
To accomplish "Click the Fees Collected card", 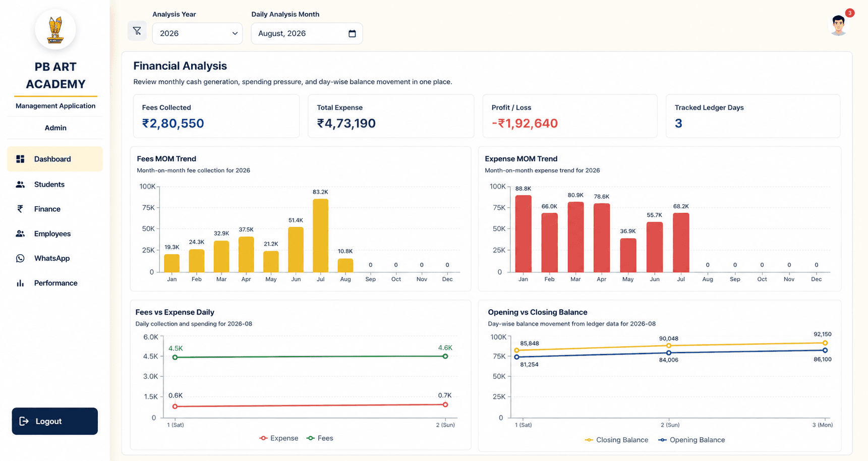I will (x=216, y=116).
